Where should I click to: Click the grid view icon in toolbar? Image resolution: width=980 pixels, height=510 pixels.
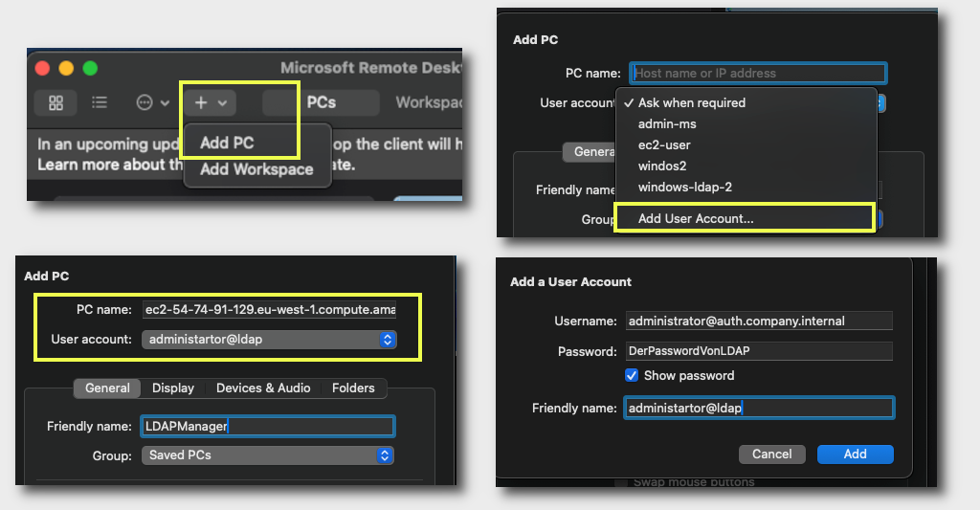(56, 102)
